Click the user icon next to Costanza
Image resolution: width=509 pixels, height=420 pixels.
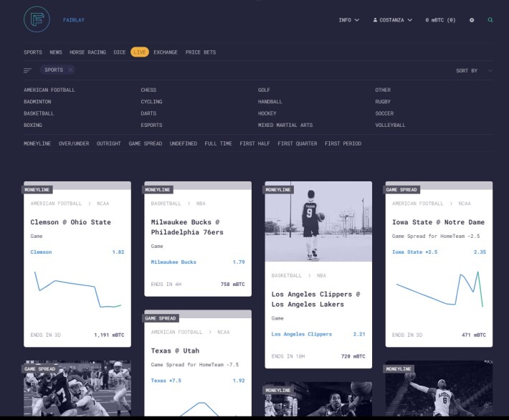click(375, 20)
